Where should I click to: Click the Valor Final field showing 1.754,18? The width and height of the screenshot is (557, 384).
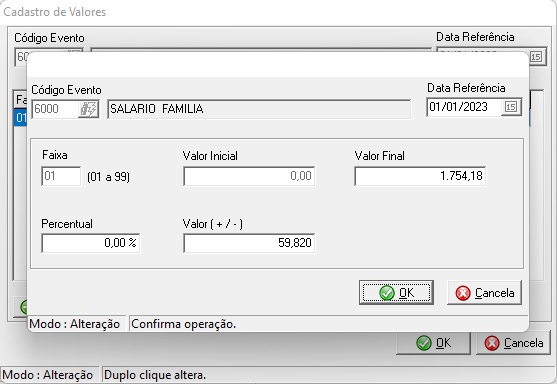[x=420, y=176]
